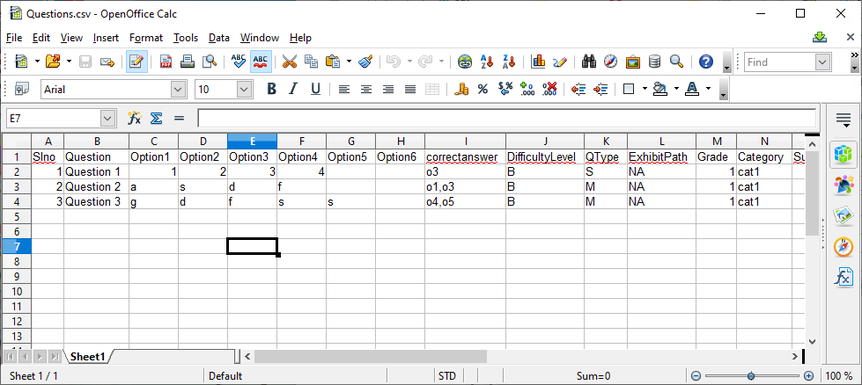Export directly as PDF icon

coord(166,62)
